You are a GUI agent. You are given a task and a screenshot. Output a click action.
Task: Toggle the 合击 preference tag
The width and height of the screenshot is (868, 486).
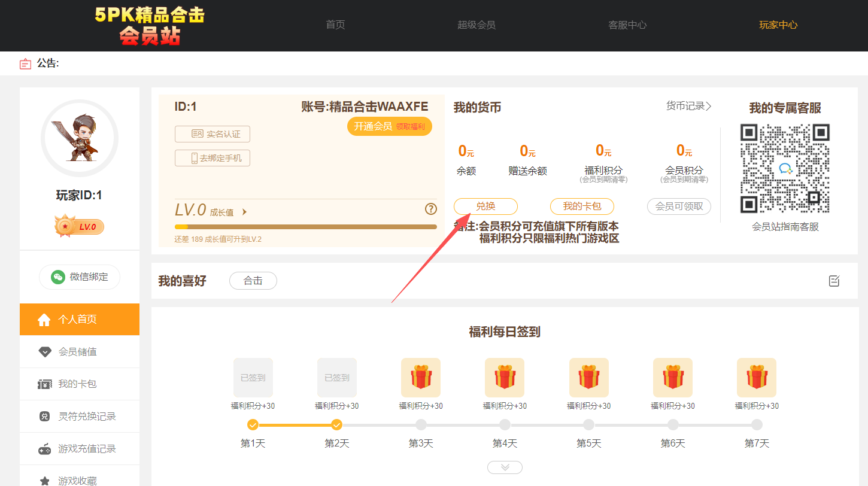tap(253, 281)
